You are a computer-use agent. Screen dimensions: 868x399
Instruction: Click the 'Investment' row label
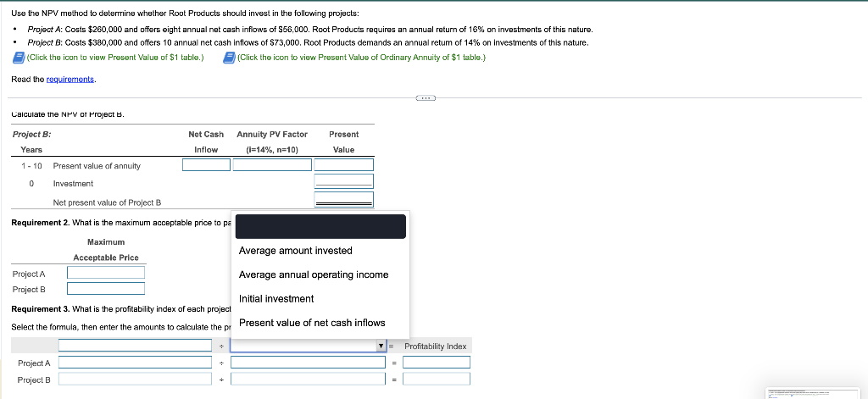[73, 183]
